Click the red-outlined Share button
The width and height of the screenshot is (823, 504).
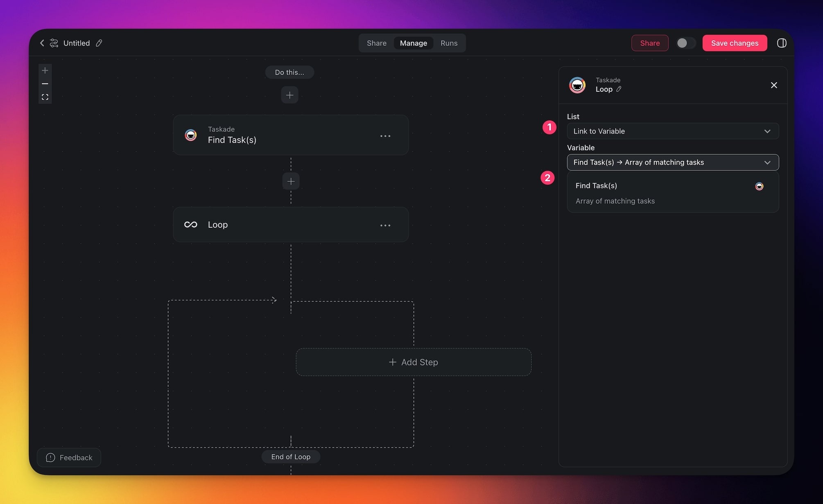650,43
